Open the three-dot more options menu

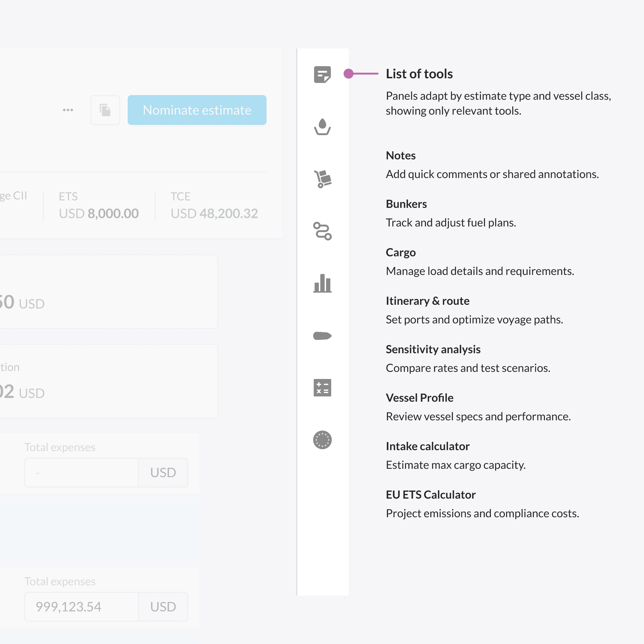pos(68,110)
